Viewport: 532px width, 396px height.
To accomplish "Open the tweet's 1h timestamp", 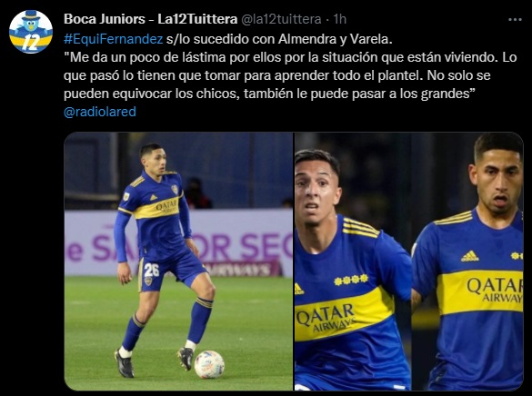I will tap(339, 19).
